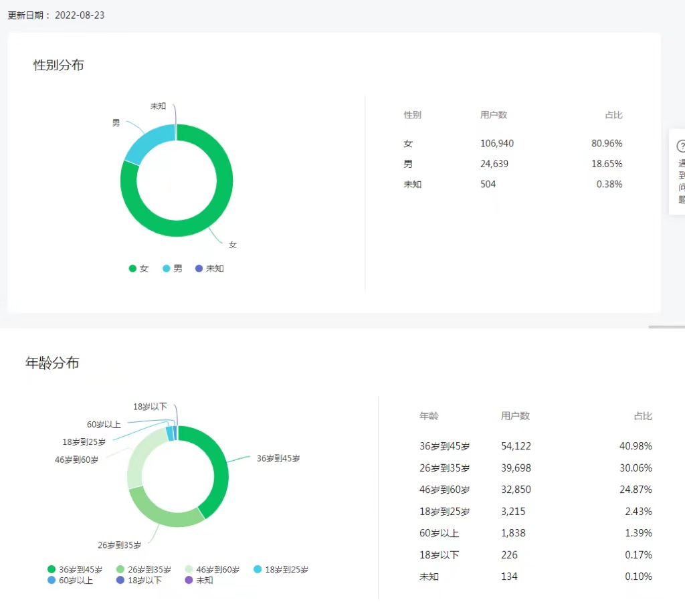The height and width of the screenshot is (616, 685).
Task: Select the 54,122 user count in age table
Action: (516, 446)
